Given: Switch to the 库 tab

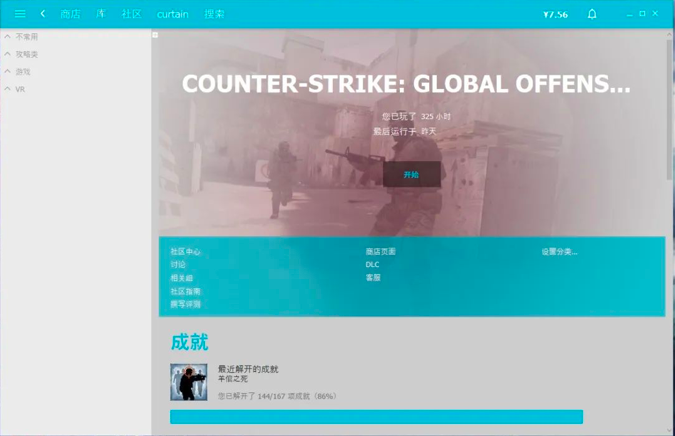Looking at the screenshot, I should [x=101, y=14].
